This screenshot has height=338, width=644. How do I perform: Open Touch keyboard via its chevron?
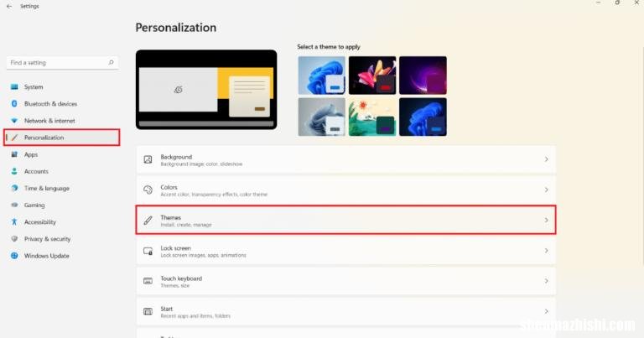pyautogui.click(x=546, y=281)
